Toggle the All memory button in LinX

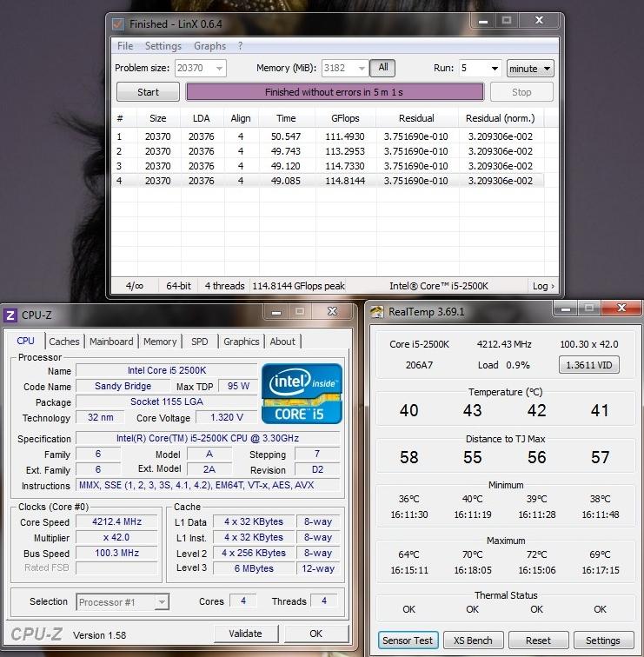(x=382, y=68)
